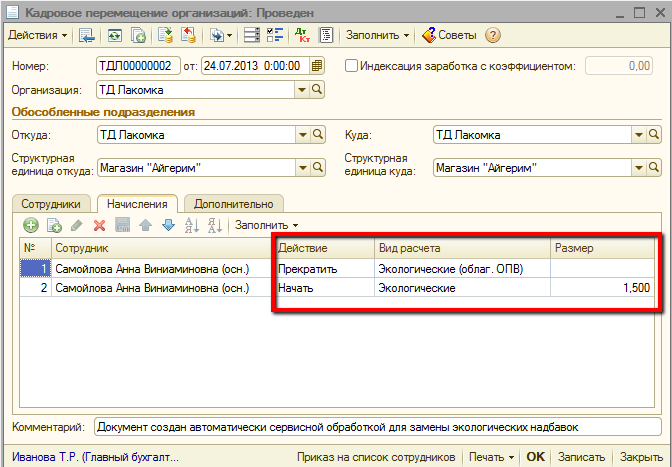672x467 pixels.
Task: Open the Действия menu
Action: click(x=38, y=35)
